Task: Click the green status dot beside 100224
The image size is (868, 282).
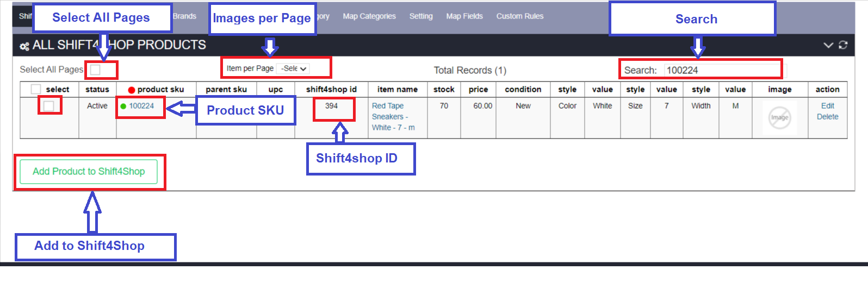Action: (x=123, y=106)
